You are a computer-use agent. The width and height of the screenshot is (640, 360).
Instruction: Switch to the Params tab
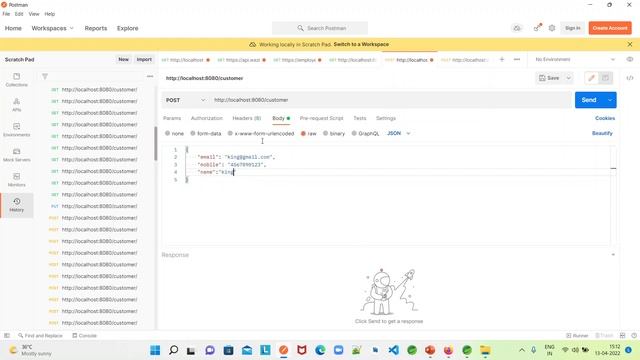coord(172,118)
